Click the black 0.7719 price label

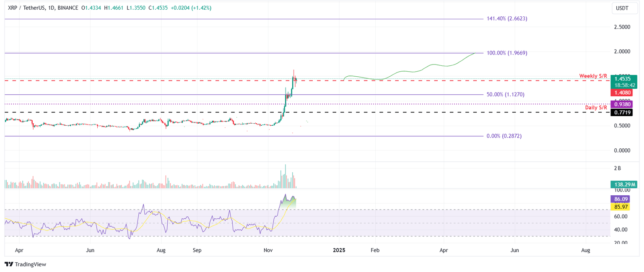[x=622, y=112]
